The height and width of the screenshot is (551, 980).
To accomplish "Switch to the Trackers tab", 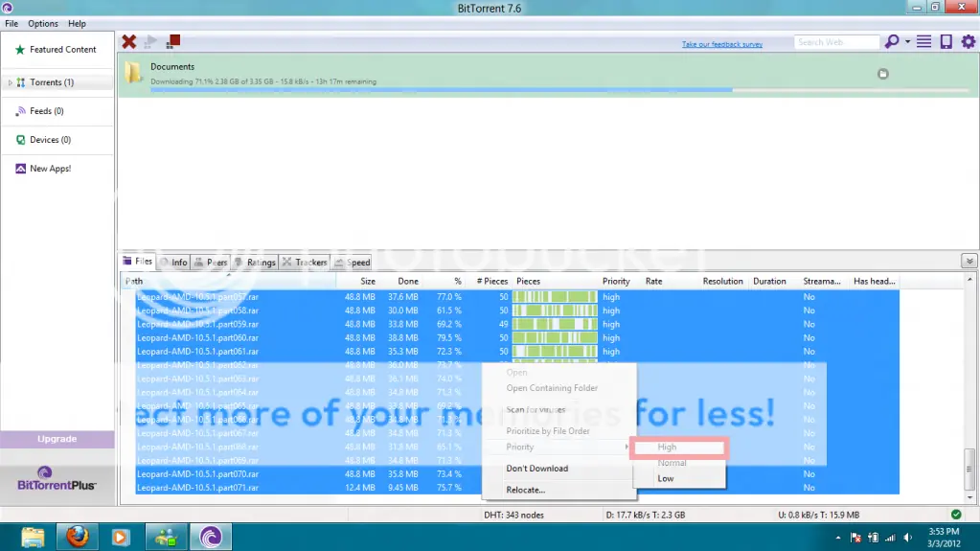I will (305, 263).
